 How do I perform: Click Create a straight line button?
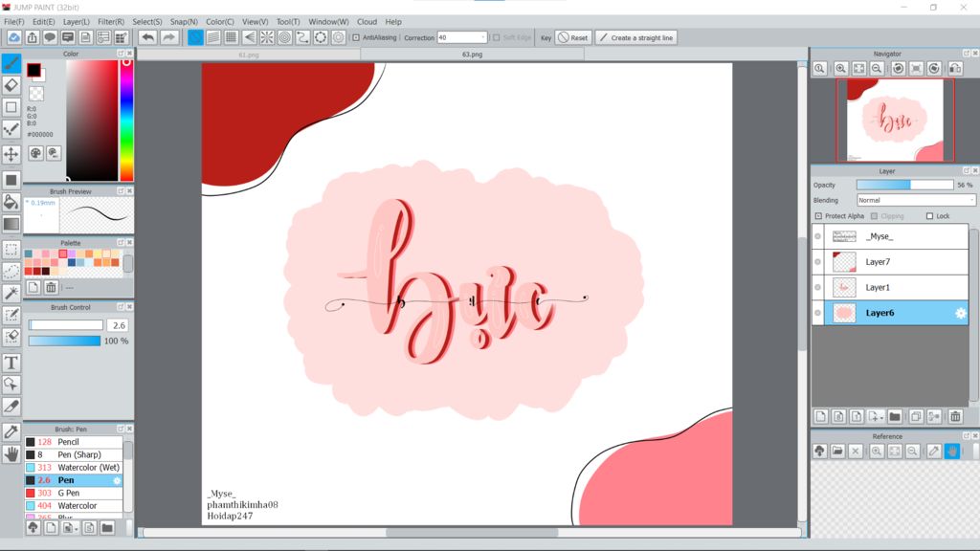(635, 37)
